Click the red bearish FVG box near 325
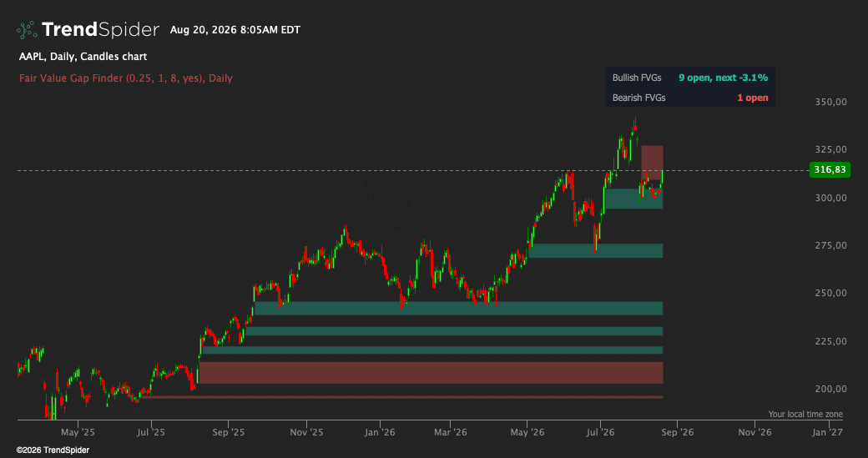 pos(652,162)
